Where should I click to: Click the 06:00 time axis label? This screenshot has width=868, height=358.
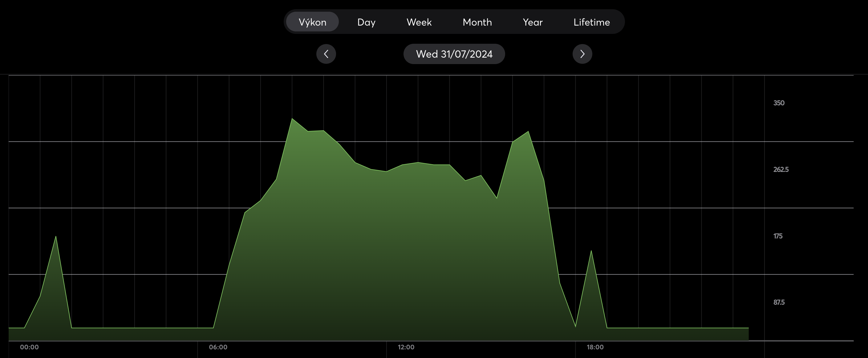(218, 347)
